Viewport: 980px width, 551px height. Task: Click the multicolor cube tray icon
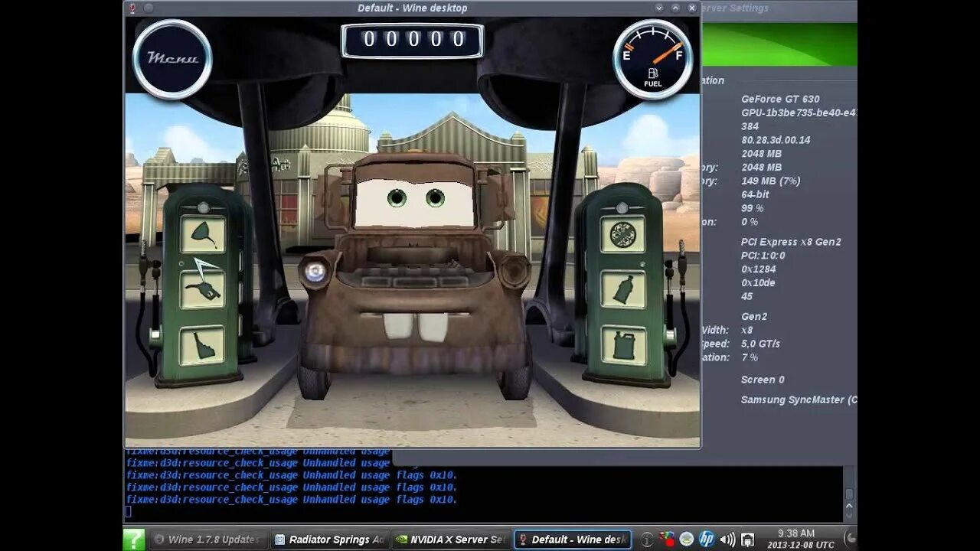667,540
